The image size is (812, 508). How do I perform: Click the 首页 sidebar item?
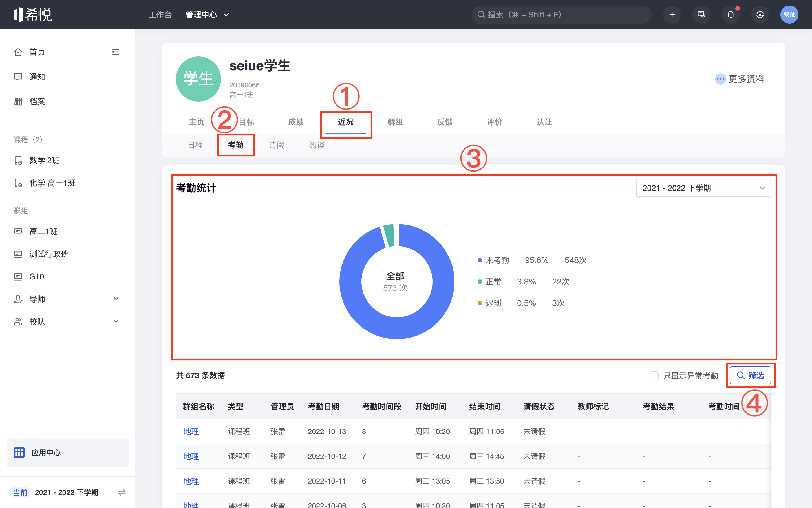(37, 52)
